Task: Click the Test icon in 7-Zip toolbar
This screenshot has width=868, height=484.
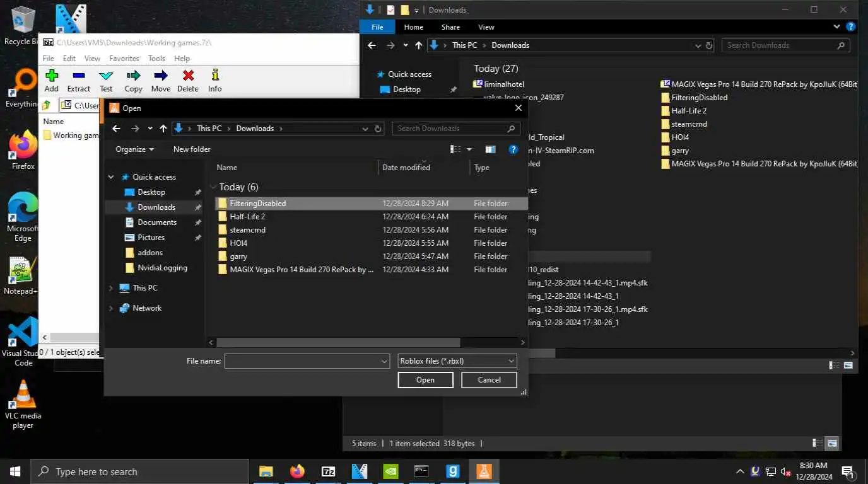Action: tap(106, 76)
